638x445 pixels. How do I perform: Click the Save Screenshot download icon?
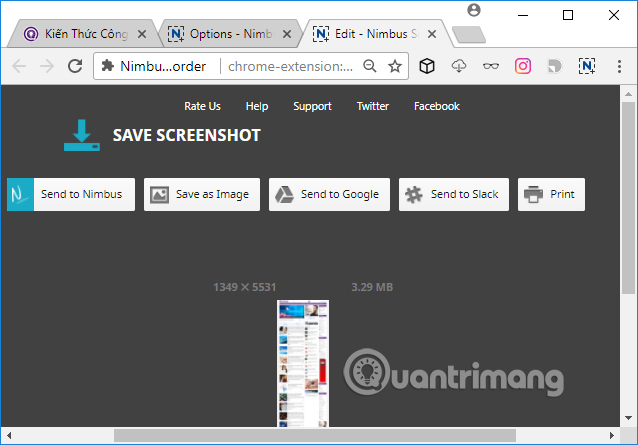click(x=82, y=135)
